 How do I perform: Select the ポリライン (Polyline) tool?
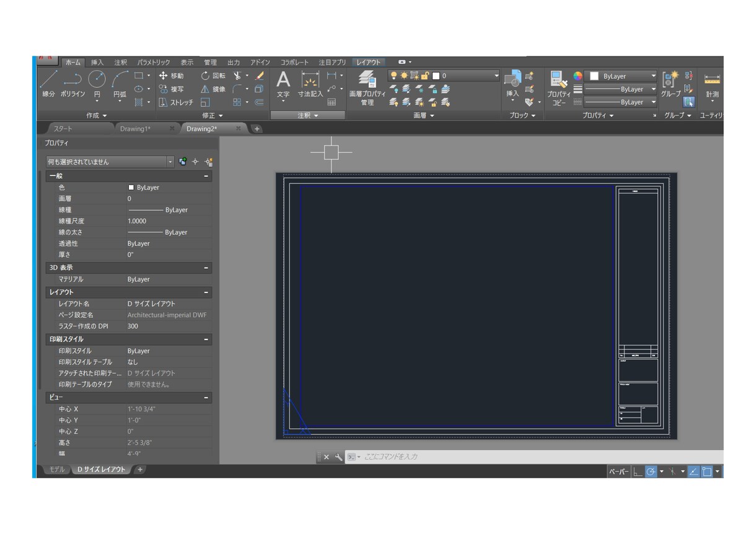pos(73,84)
